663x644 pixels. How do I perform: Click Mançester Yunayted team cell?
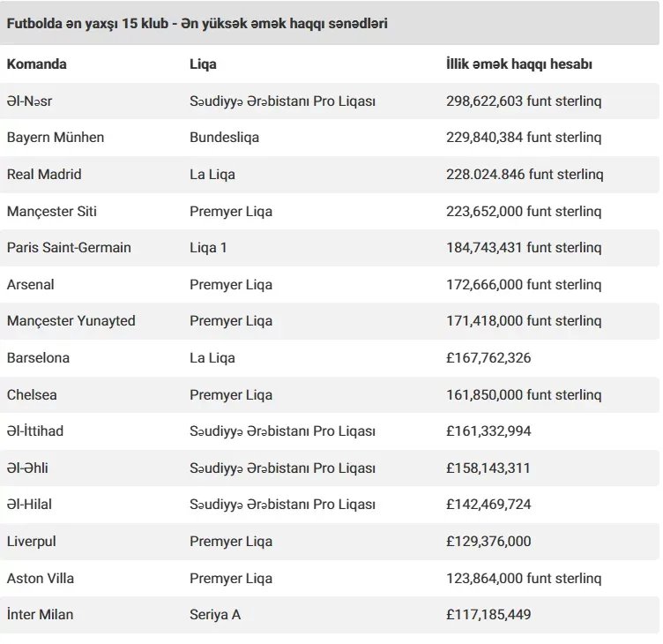(x=71, y=321)
